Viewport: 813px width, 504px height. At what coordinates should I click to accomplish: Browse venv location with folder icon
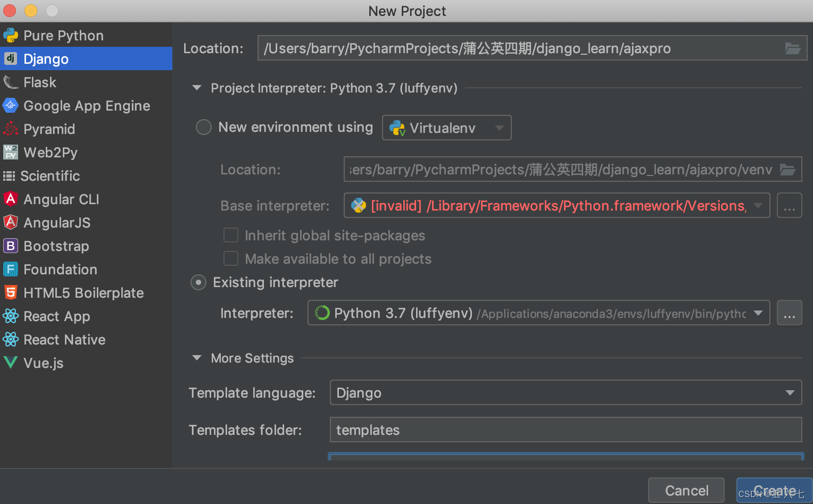pyautogui.click(x=787, y=170)
